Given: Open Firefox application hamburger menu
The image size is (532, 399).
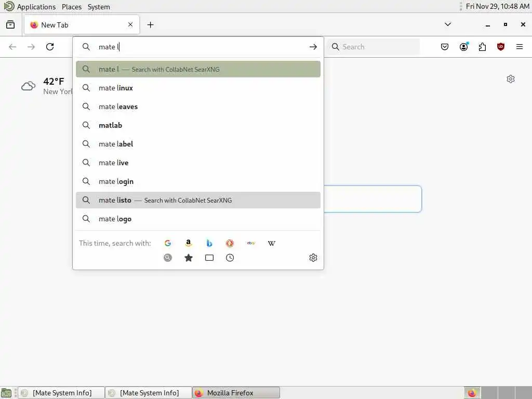Looking at the screenshot, I should pyautogui.click(x=519, y=47).
